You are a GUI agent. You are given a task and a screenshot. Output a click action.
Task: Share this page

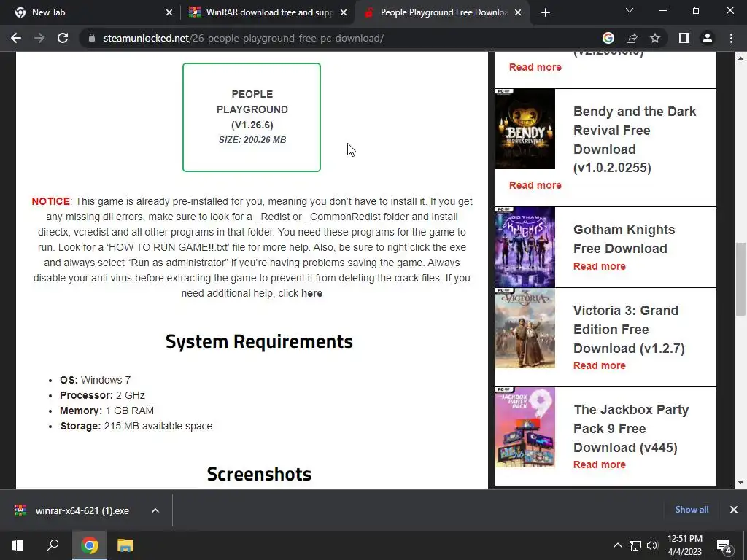[x=632, y=38]
